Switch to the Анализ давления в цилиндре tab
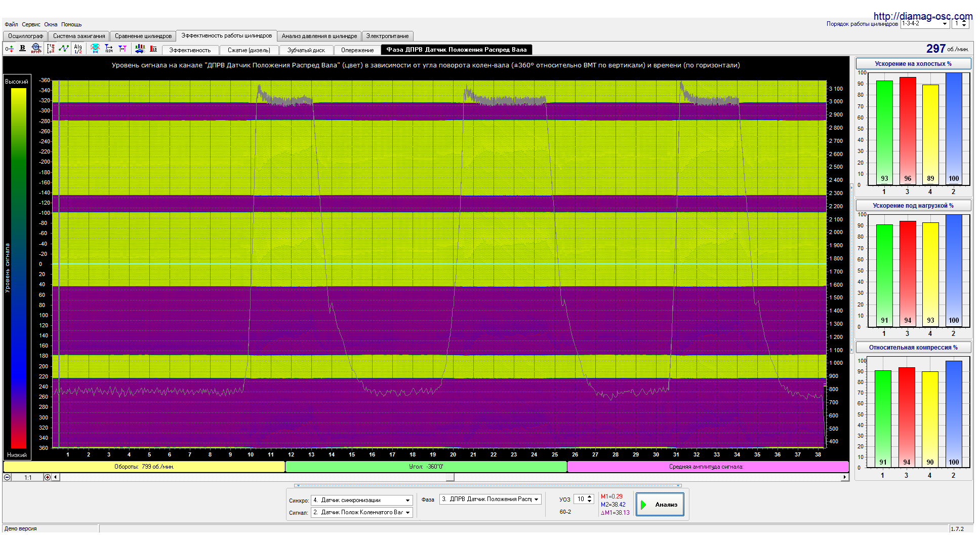 (319, 36)
